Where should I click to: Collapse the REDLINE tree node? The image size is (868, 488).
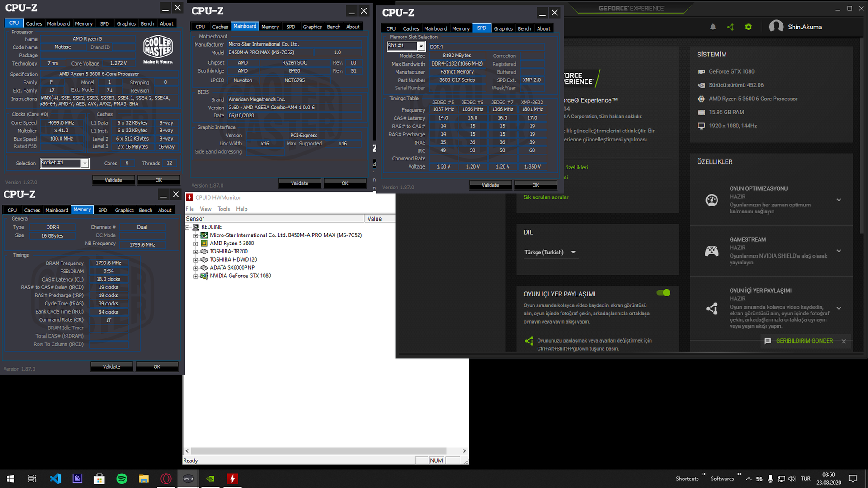point(187,227)
